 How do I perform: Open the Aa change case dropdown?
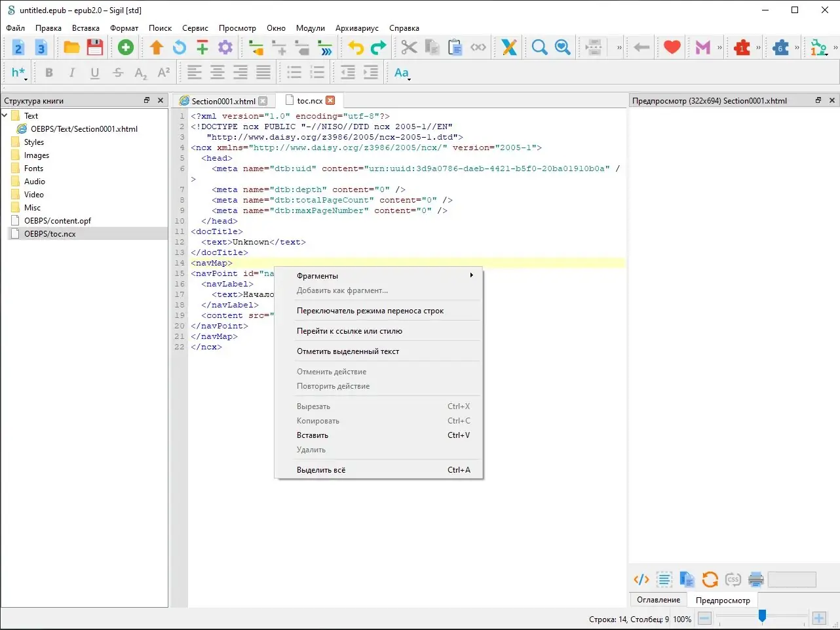(x=402, y=73)
